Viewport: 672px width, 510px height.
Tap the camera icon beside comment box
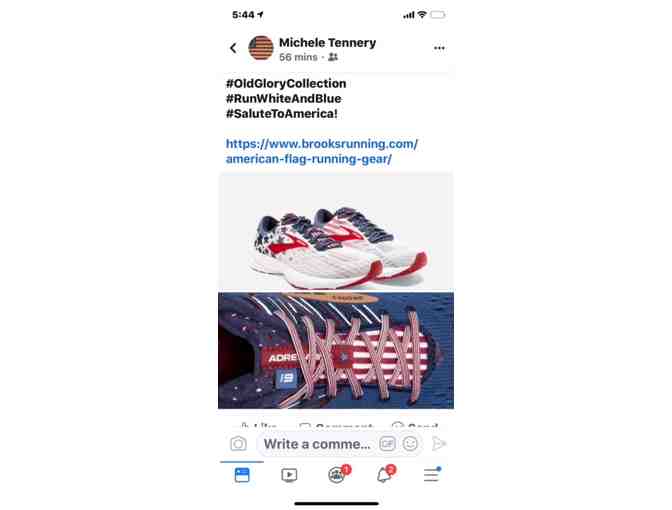click(x=238, y=444)
